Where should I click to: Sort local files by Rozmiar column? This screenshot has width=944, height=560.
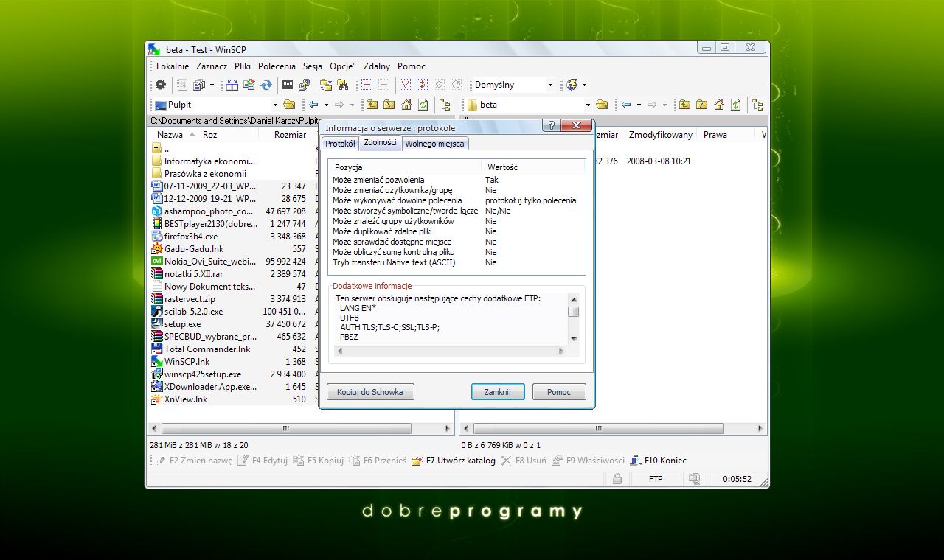[290, 135]
